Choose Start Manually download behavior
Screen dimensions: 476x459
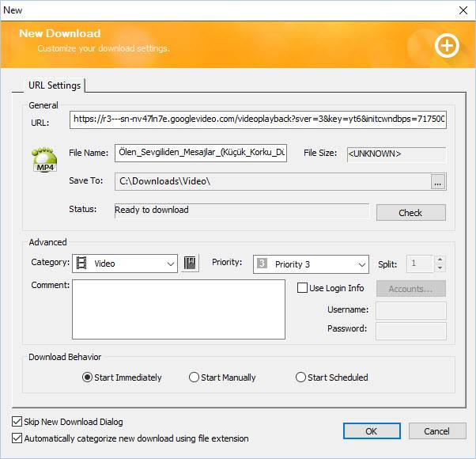click(195, 377)
